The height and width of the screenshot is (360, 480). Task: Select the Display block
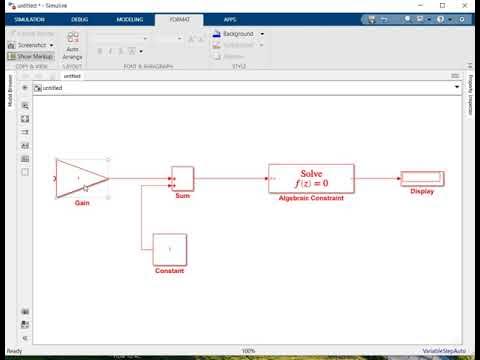click(x=422, y=179)
